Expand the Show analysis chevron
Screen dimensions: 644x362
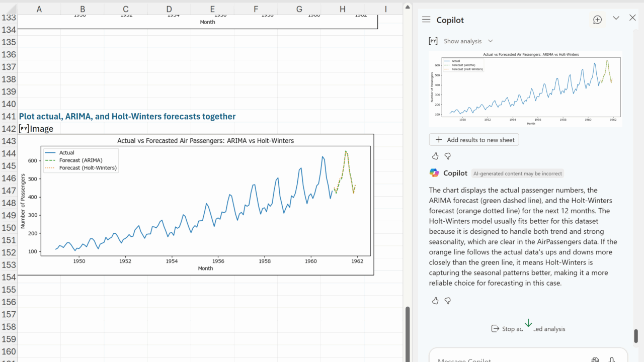click(491, 41)
